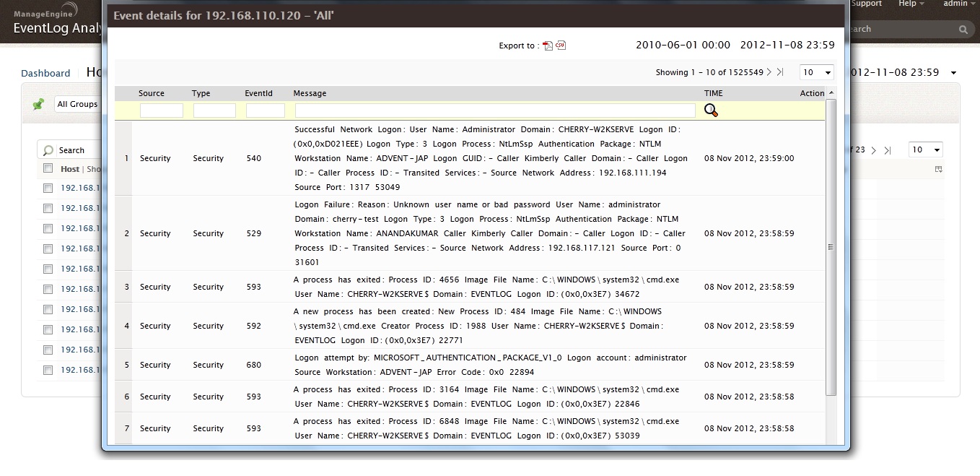The width and height of the screenshot is (980, 476).
Task: Go to last page of host list
Action: click(x=888, y=150)
